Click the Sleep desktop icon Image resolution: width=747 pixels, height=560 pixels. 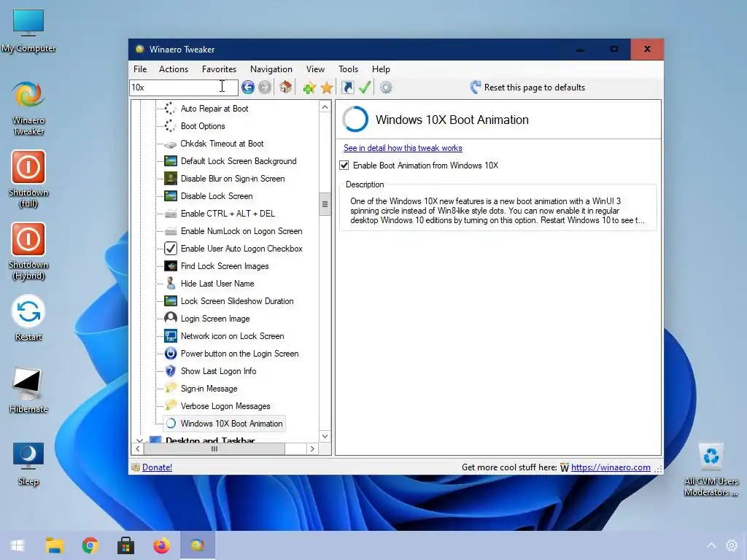28,464
